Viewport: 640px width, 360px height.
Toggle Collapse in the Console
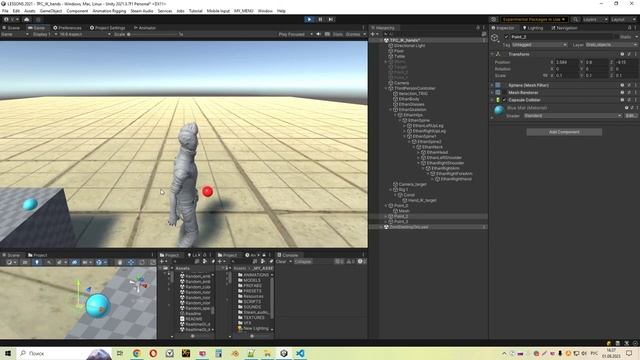tap(303, 262)
